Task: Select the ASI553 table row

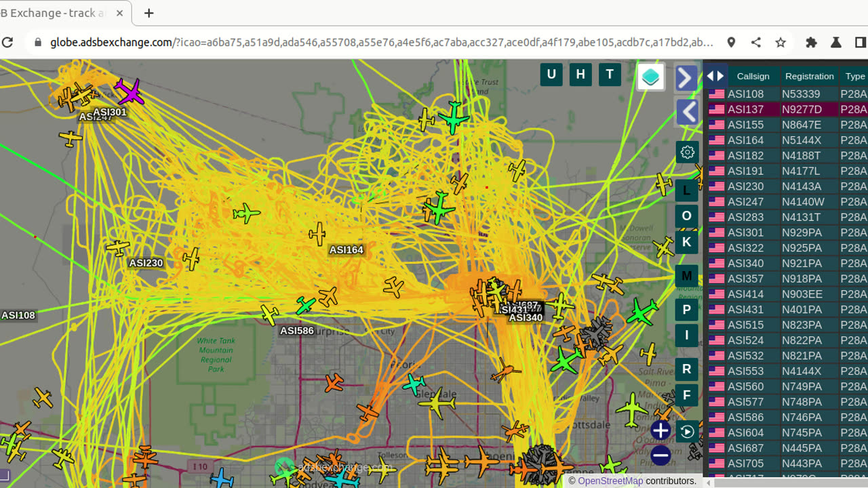Action: [787, 371]
